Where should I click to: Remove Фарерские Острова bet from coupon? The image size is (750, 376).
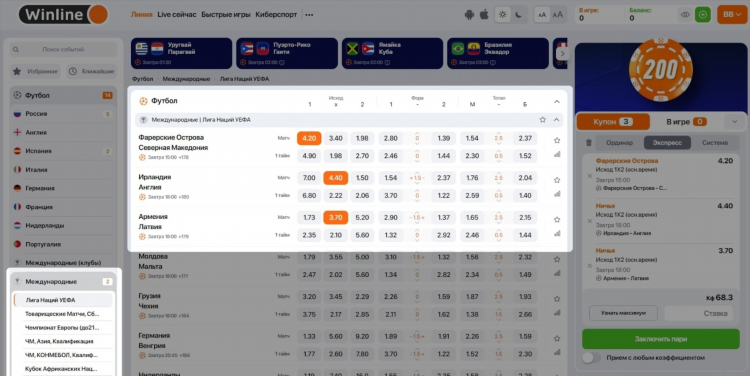[x=589, y=176]
